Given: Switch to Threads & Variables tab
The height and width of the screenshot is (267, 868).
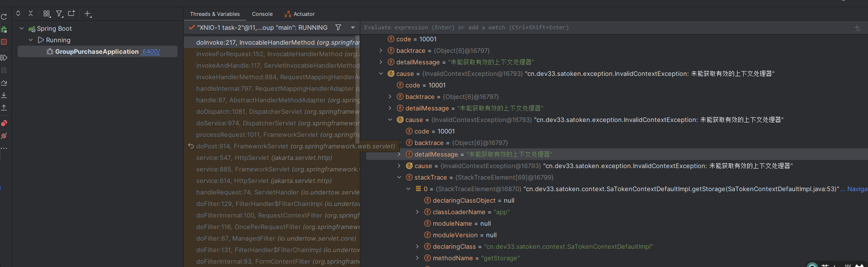Looking at the screenshot, I should 214,14.
